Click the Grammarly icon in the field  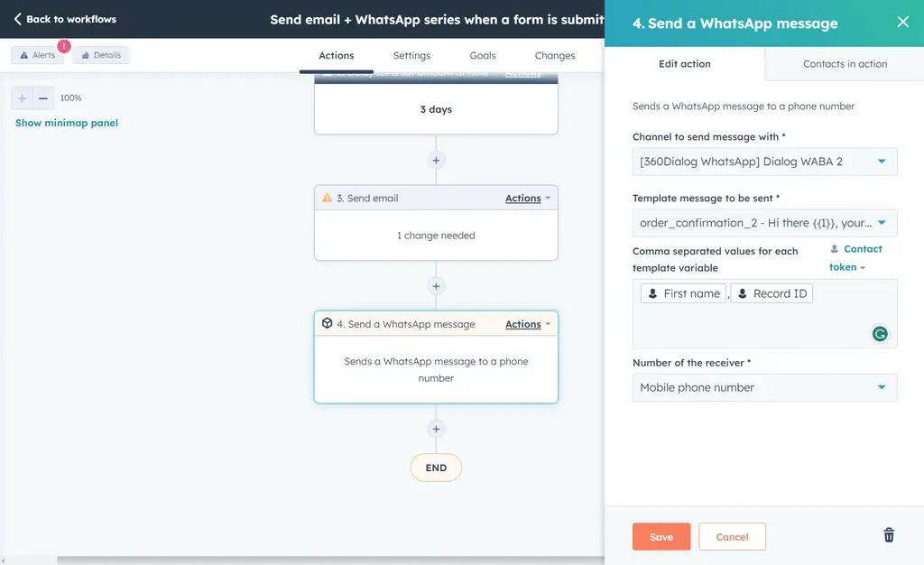pos(880,334)
